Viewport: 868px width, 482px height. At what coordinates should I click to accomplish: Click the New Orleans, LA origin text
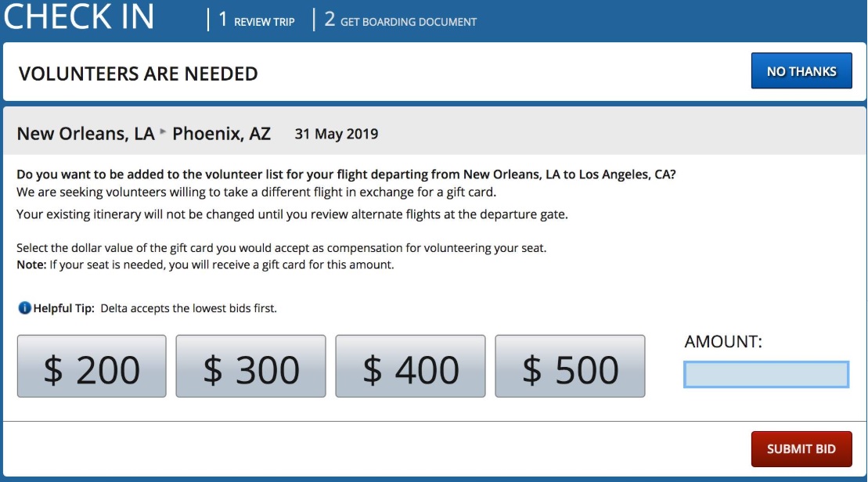pos(85,134)
